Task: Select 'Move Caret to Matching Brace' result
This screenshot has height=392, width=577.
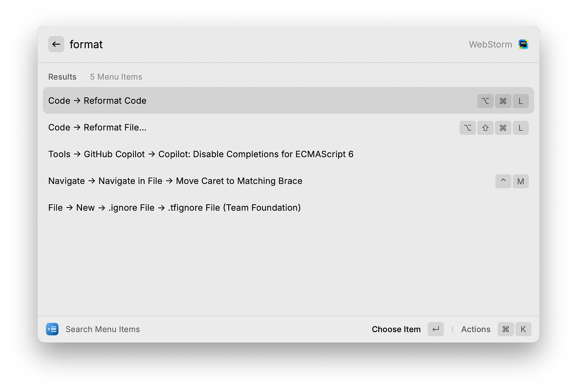Action: coord(288,181)
